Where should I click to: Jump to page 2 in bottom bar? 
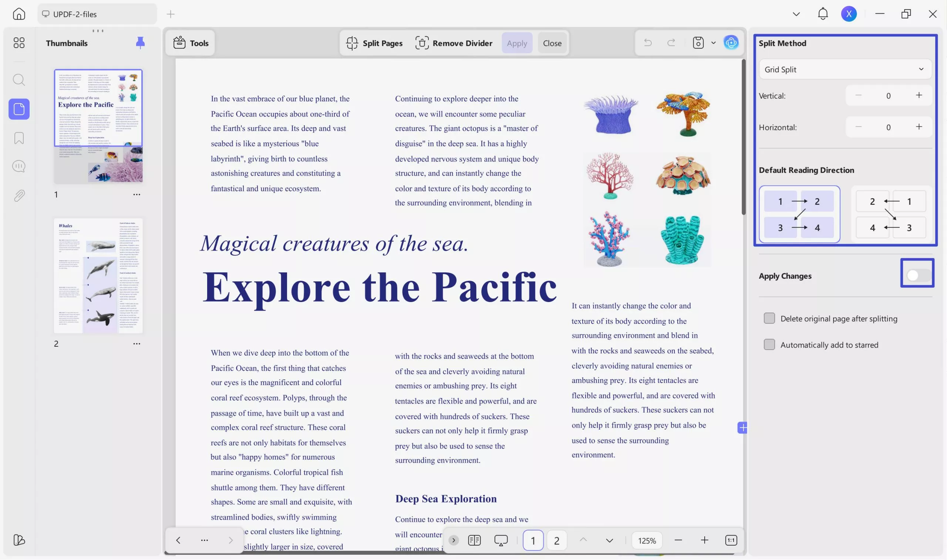click(x=557, y=540)
